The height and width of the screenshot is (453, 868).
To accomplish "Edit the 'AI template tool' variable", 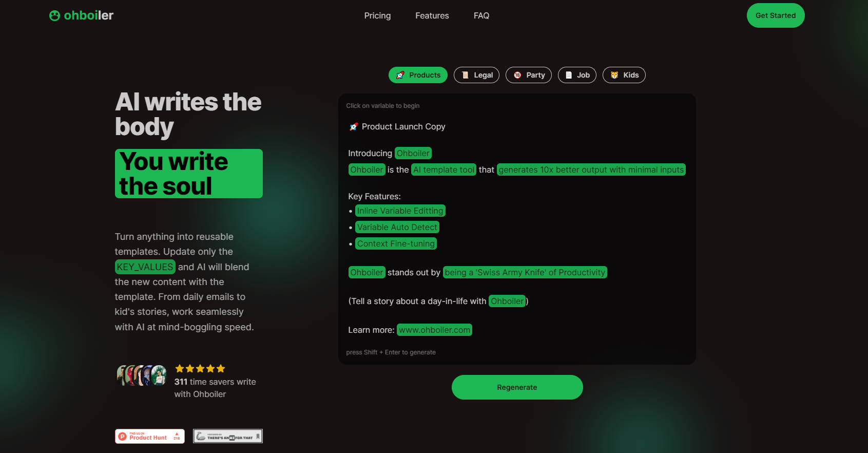I will point(444,169).
